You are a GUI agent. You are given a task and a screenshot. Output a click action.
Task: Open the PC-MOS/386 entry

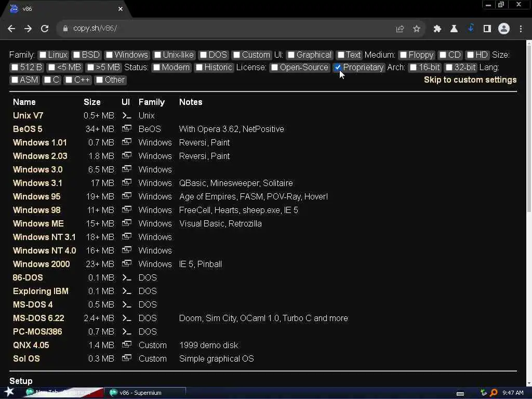(37, 331)
